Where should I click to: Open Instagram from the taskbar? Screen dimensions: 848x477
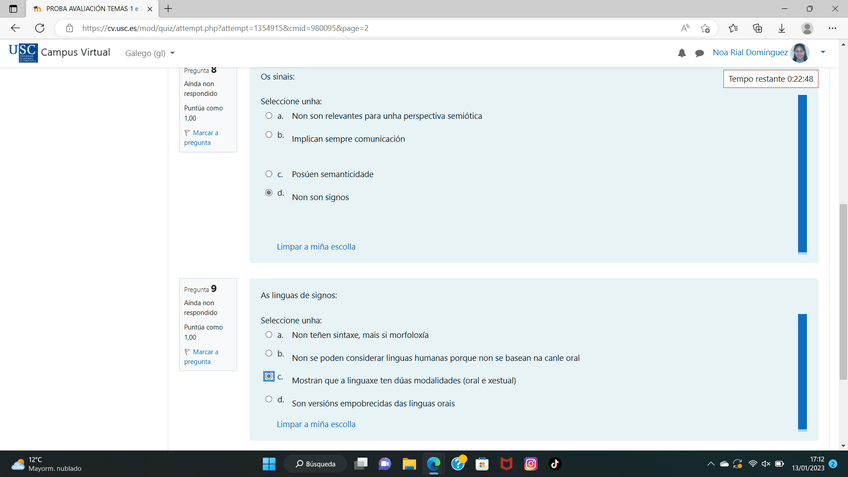tap(531, 464)
